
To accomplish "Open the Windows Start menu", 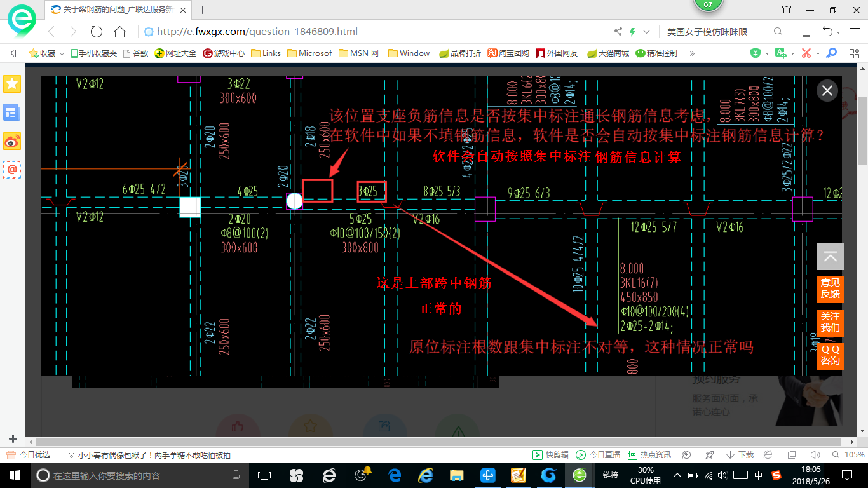I will [15, 475].
